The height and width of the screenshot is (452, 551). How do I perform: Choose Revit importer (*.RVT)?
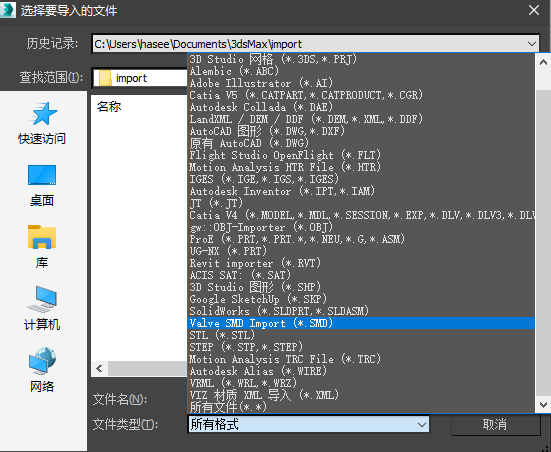361,263
